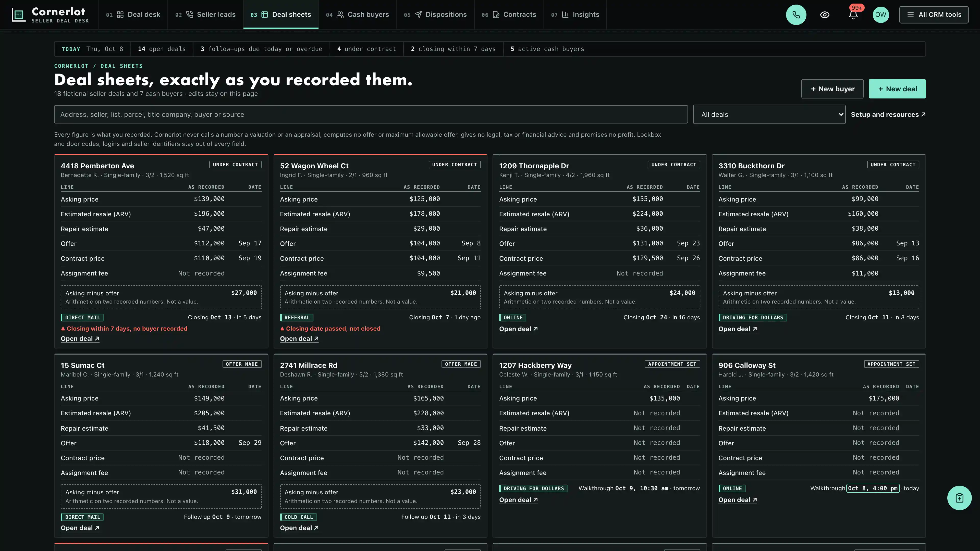The image size is (980, 551).
Task: Expand the All deals filter dropdown
Action: click(x=769, y=115)
